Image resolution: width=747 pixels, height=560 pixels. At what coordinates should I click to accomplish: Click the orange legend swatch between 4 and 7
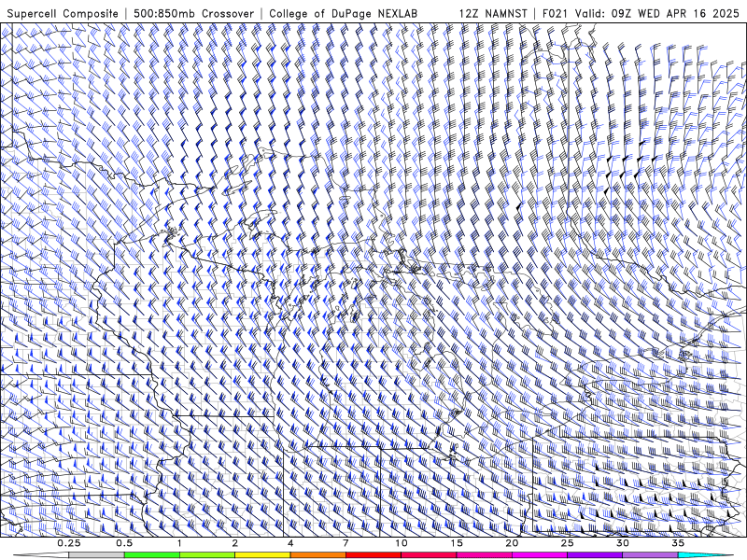(x=317, y=555)
